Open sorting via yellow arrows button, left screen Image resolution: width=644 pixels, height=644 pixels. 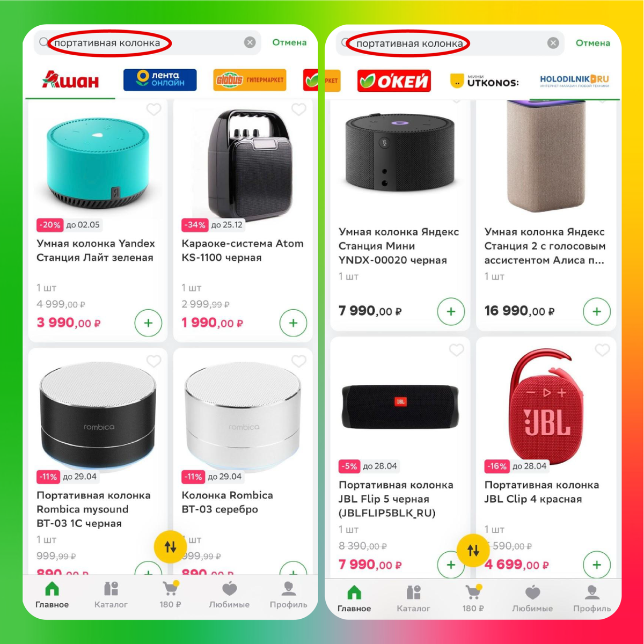171,547
